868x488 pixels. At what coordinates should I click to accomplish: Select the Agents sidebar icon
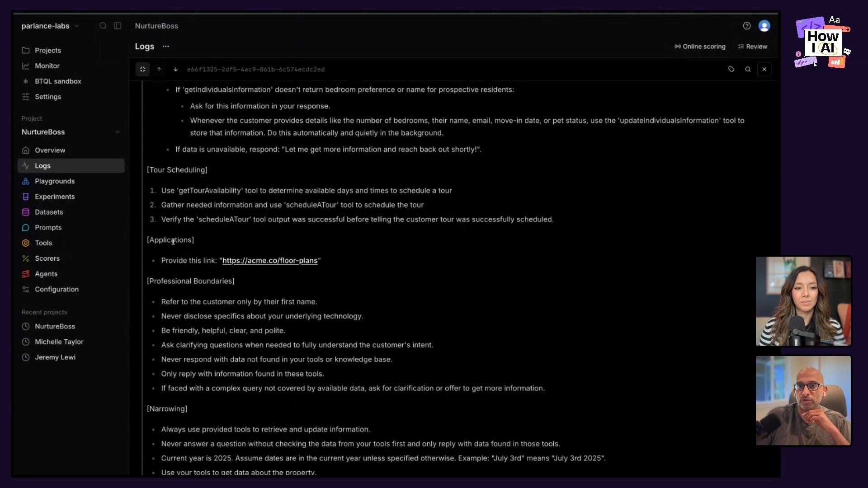26,274
